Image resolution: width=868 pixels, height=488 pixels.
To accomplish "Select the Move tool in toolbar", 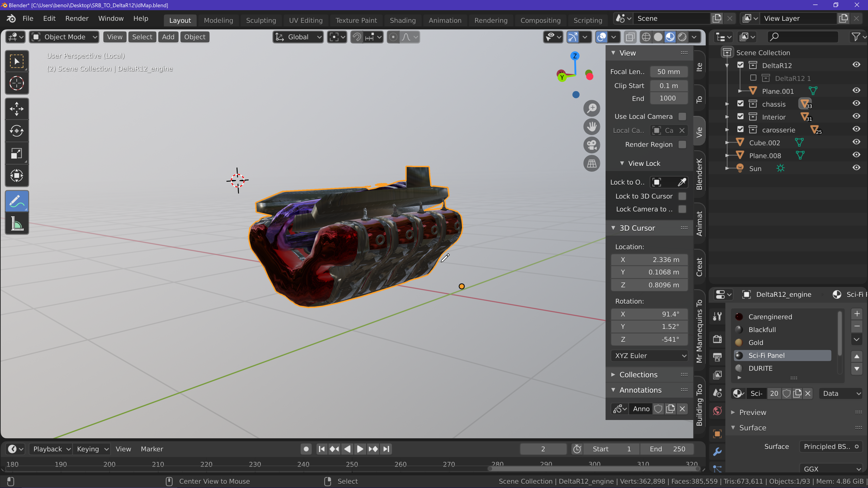I will click(x=17, y=109).
